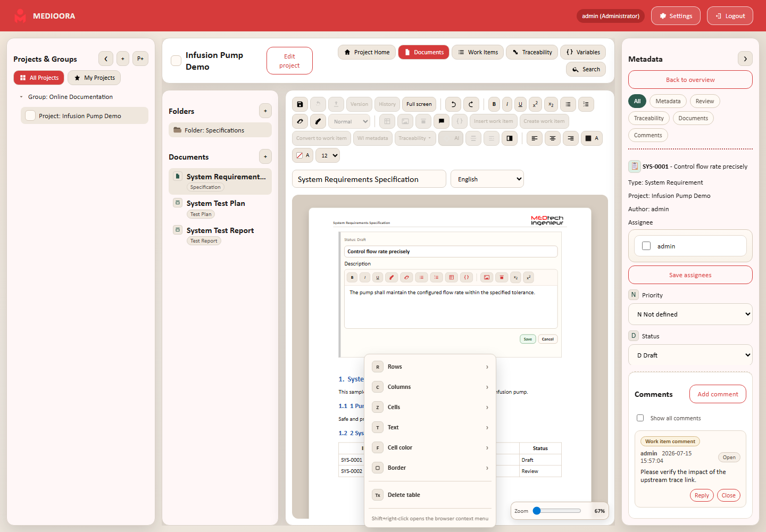
Task: Open the Normal paragraph style dropdown
Action: (349, 121)
